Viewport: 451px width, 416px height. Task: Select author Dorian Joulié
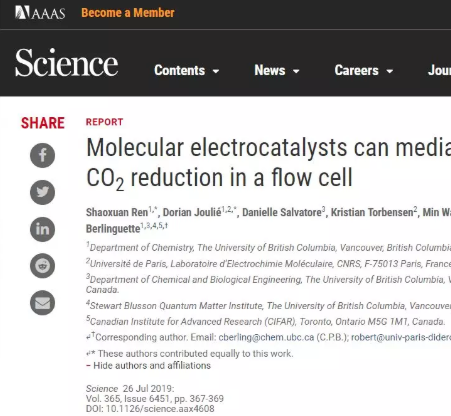192,212
